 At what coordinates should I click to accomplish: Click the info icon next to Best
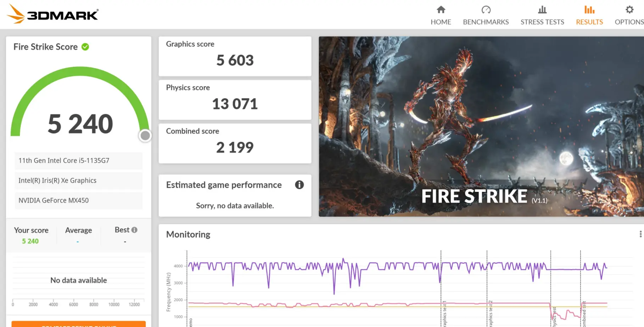click(x=134, y=230)
